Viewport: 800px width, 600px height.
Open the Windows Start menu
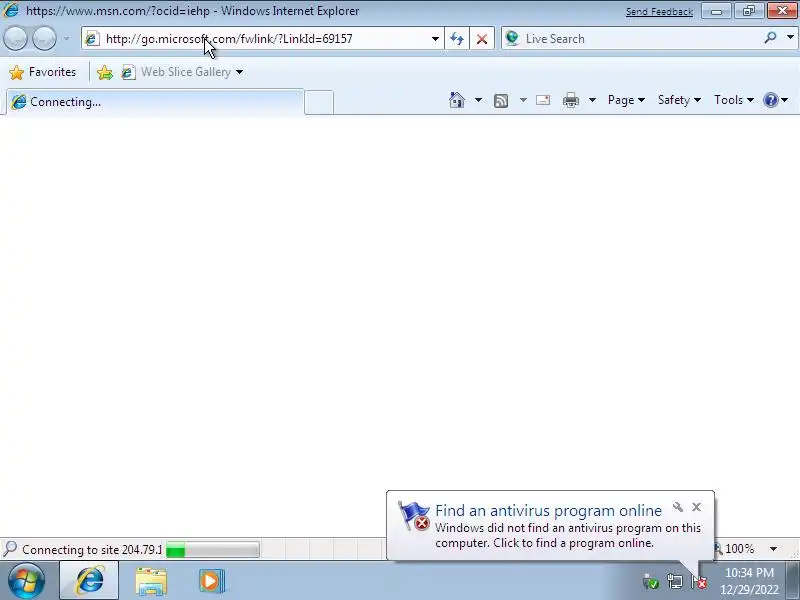(26, 581)
